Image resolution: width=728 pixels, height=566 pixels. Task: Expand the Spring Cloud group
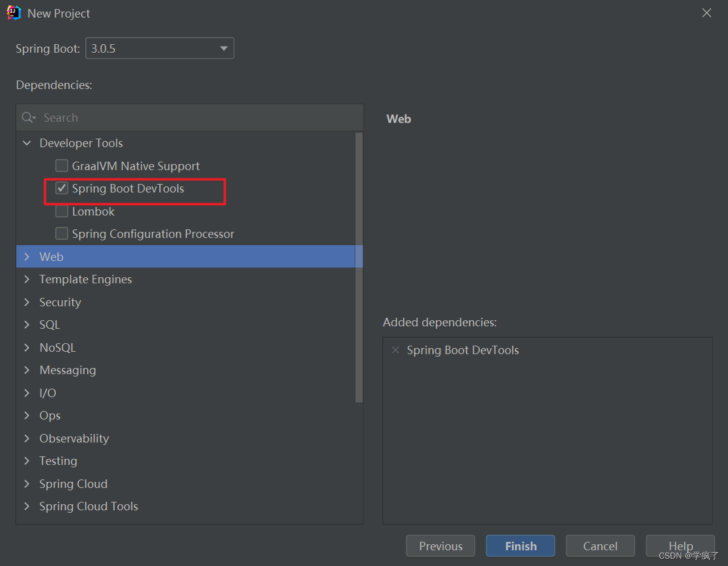click(x=27, y=484)
